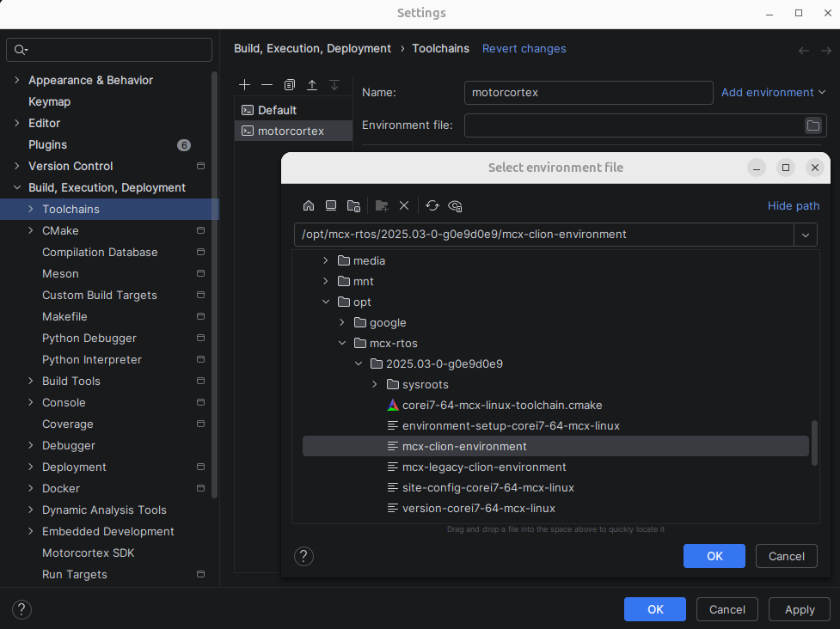The image size is (840, 629).
Task: Click the Refresh icon in file dialog
Action: click(432, 206)
